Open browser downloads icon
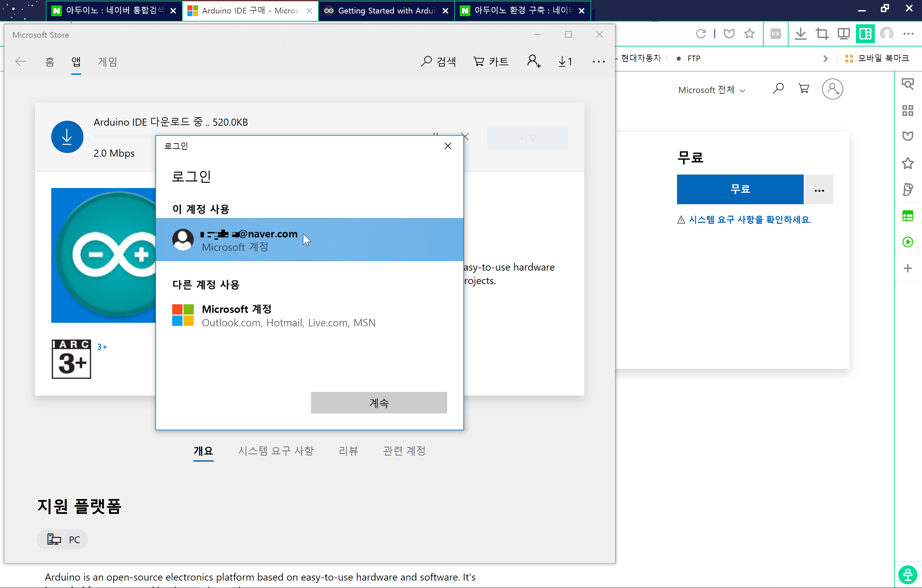 pyautogui.click(x=800, y=34)
